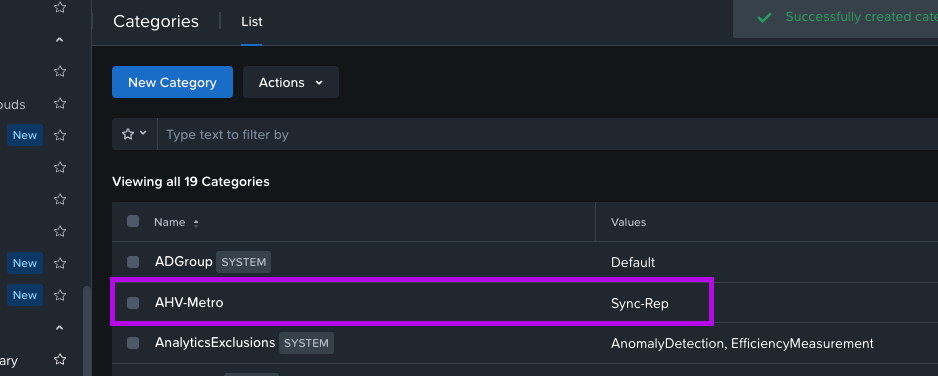
Task: Click the New Category button
Action: 172,82
